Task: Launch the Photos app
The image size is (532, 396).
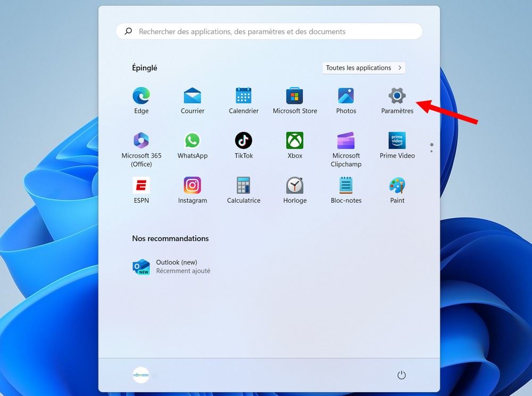Action: pos(346,101)
